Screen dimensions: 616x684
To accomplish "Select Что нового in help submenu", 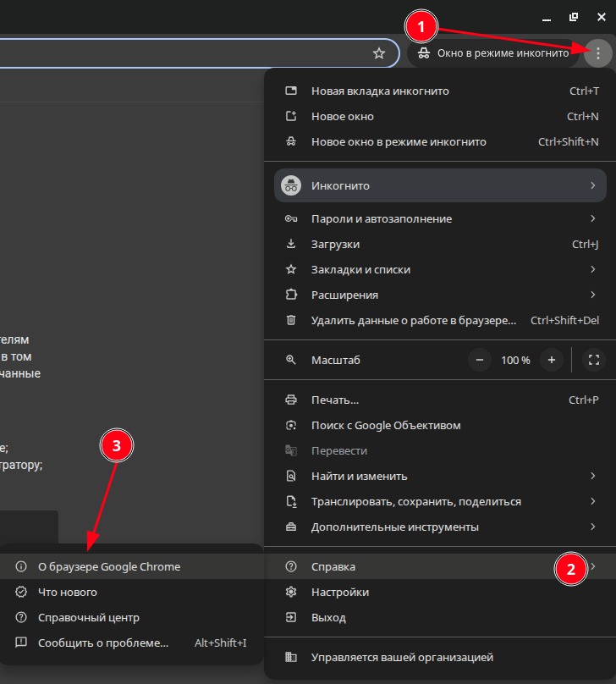I will pos(68,593).
